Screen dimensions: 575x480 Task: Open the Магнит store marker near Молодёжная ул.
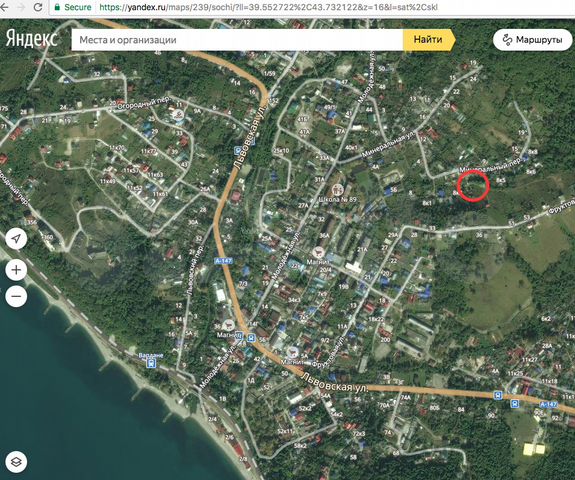point(318,252)
